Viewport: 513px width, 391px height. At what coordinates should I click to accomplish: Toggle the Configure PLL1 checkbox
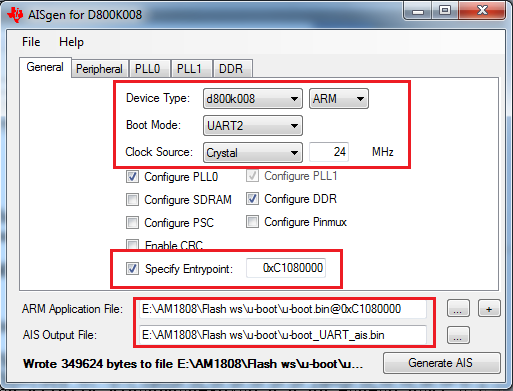pyautogui.click(x=252, y=176)
